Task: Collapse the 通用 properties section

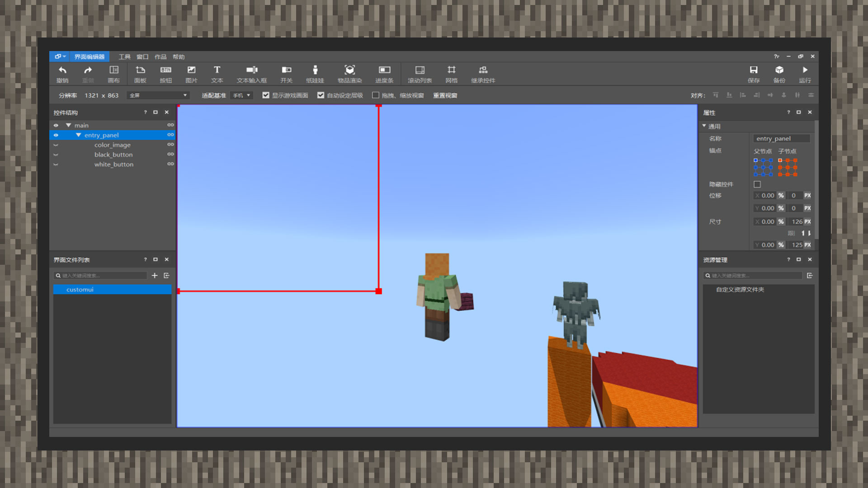Action: (704, 126)
